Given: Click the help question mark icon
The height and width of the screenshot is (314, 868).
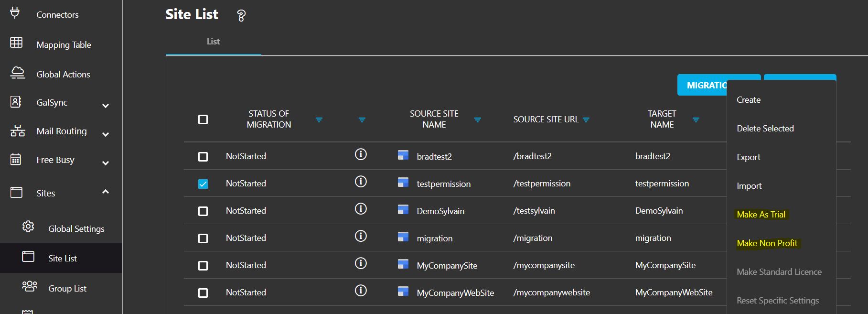Looking at the screenshot, I should [x=241, y=16].
